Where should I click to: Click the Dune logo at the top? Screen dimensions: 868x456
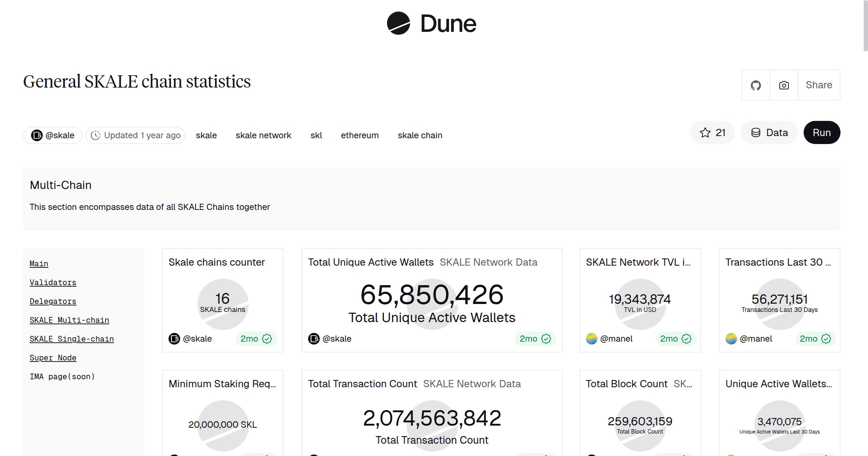tap(431, 24)
